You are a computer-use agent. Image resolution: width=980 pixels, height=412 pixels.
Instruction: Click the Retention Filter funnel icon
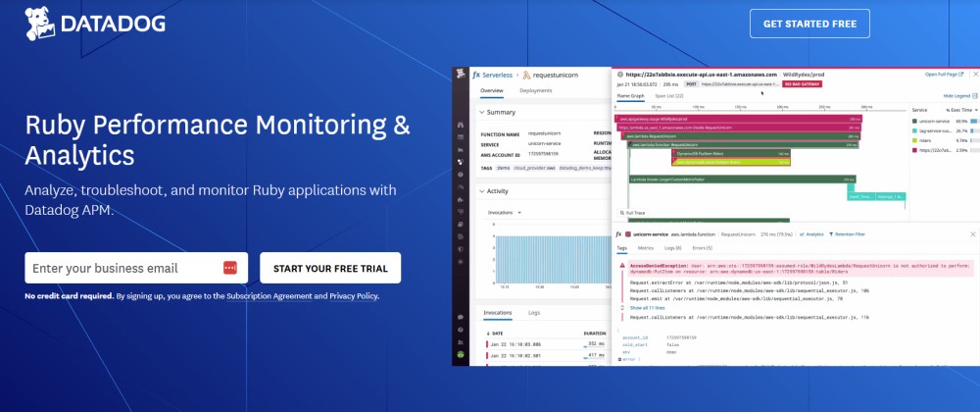pyautogui.click(x=833, y=234)
